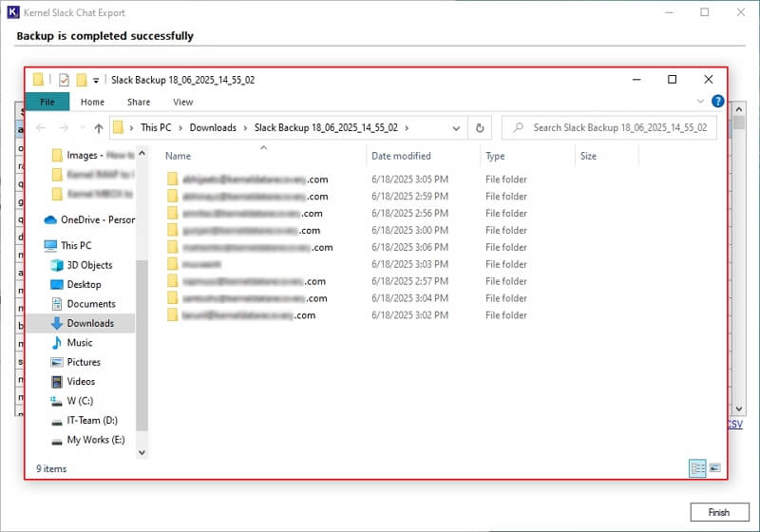
Task: Sort by Date modified column
Action: 401,156
